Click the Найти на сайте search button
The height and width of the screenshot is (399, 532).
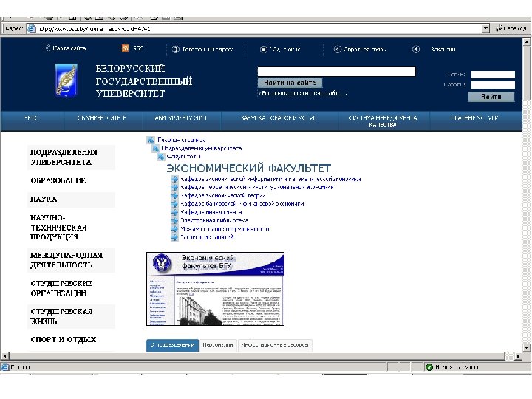point(290,83)
